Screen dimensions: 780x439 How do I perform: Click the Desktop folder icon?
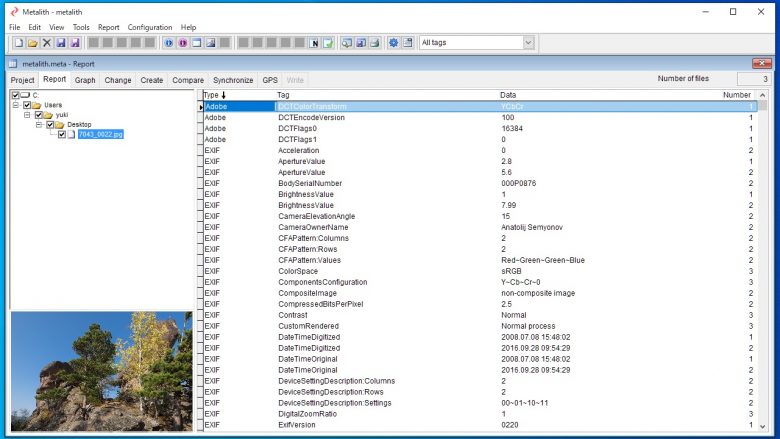[x=60, y=124]
